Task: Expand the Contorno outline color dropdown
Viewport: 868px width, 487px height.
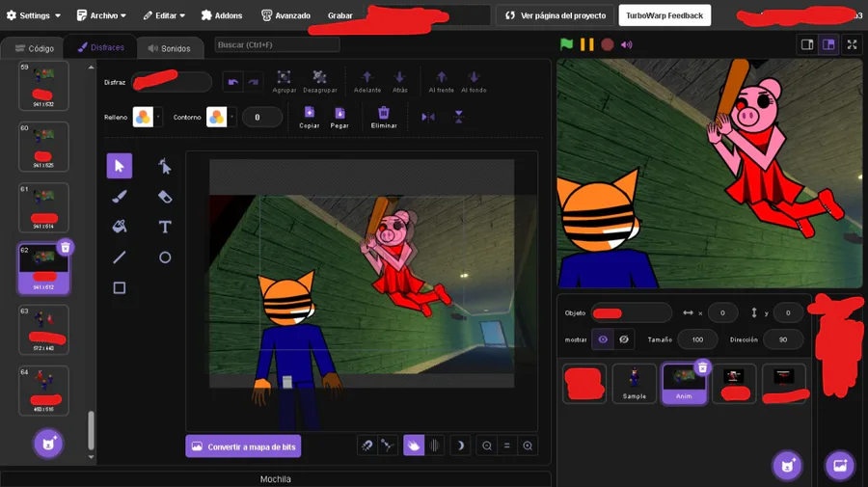Action: 231,117
